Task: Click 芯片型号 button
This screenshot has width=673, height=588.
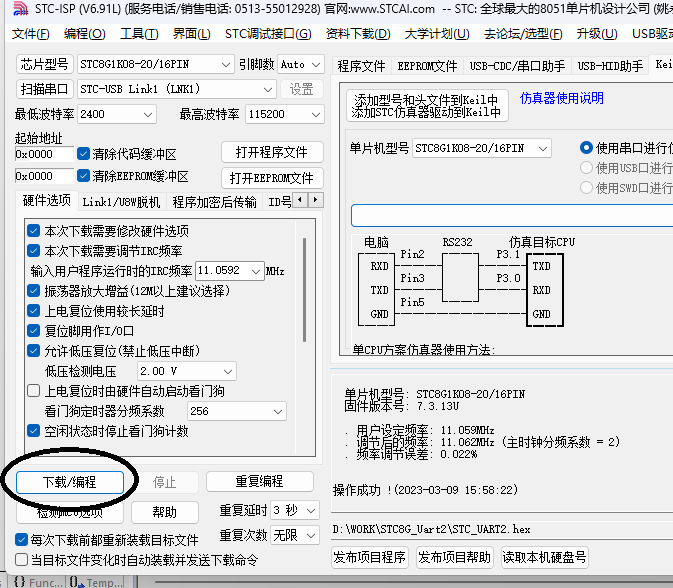Action: click(x=45, y=64)
